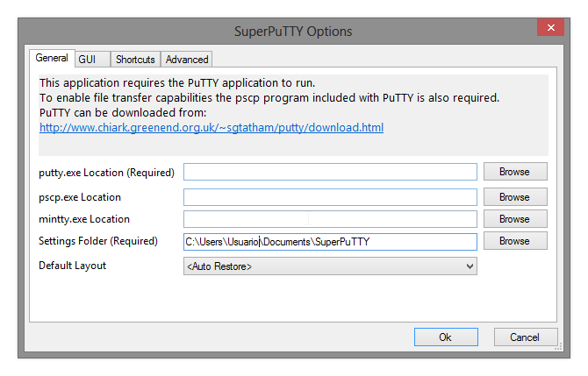Image resolution: width=588 pixels, height=376 pixels.
Task: Click the pscp.exe Location text field
Action: (330, 197)
